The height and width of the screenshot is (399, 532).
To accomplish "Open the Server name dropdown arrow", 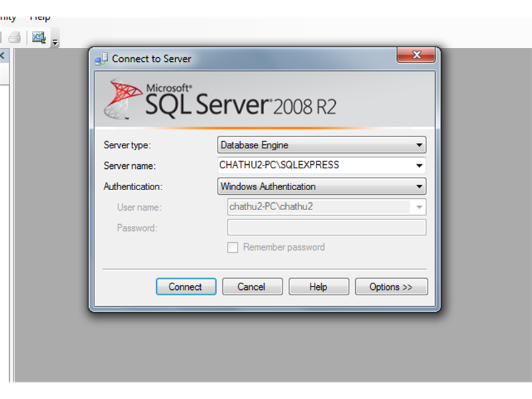I will click(420, 166).
